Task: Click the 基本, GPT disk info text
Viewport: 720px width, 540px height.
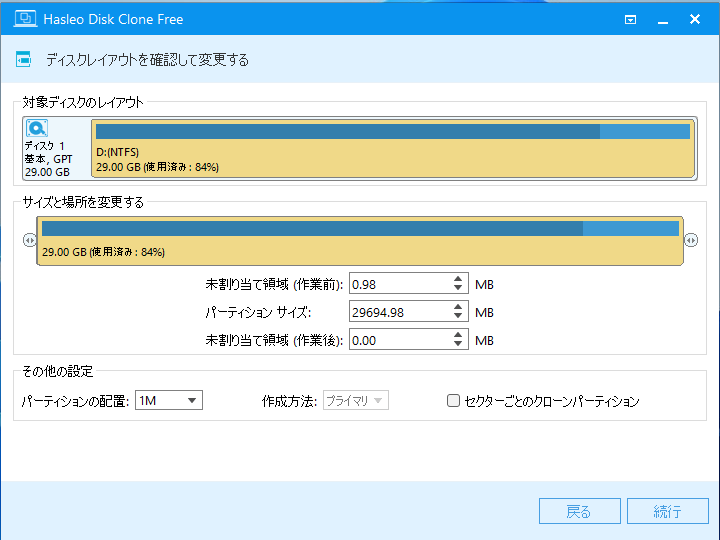Action: 48,159
